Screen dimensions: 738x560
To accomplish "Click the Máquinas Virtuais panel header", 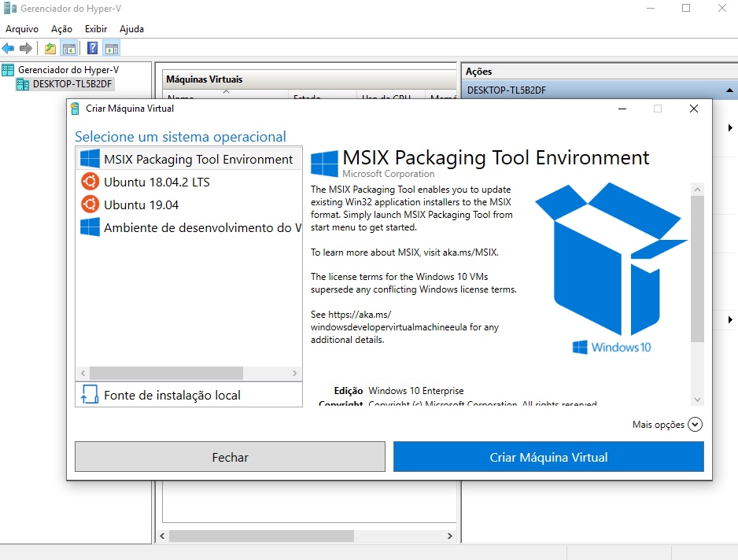I will click(309, 79).
